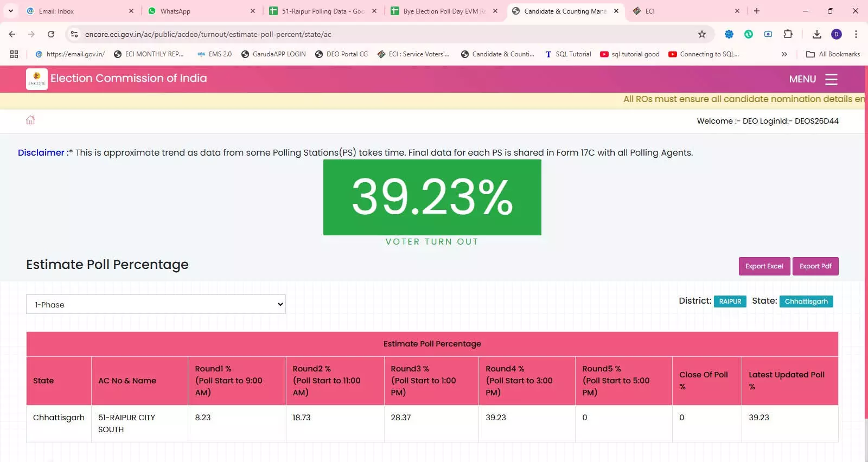Go back with browser back arrow

tap(12, 34)
